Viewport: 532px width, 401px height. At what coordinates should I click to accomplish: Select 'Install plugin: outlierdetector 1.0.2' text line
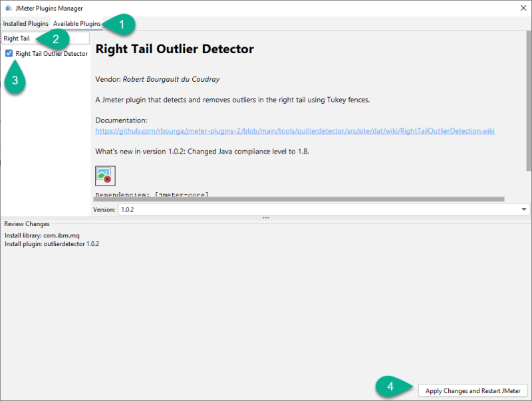coord(52,244)
